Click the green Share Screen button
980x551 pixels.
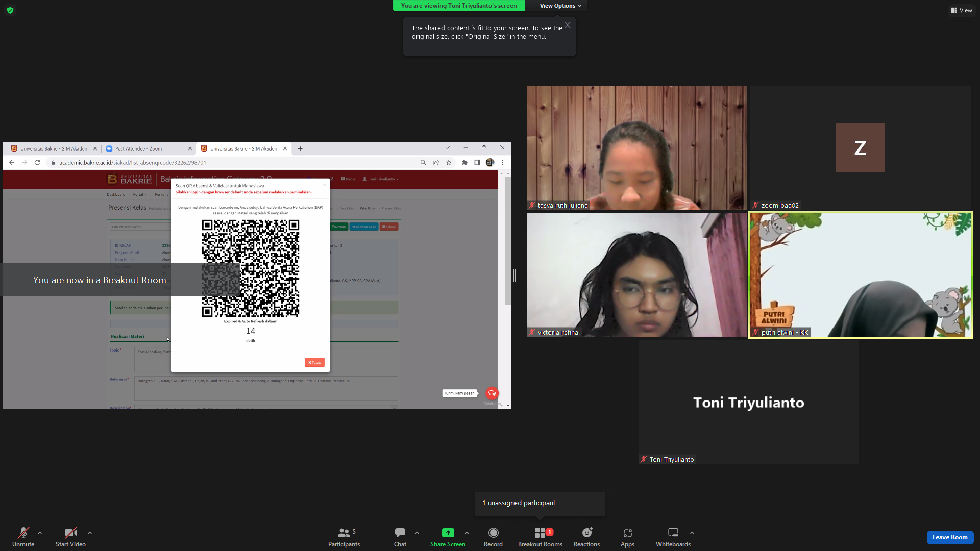[x=448, y=537]
